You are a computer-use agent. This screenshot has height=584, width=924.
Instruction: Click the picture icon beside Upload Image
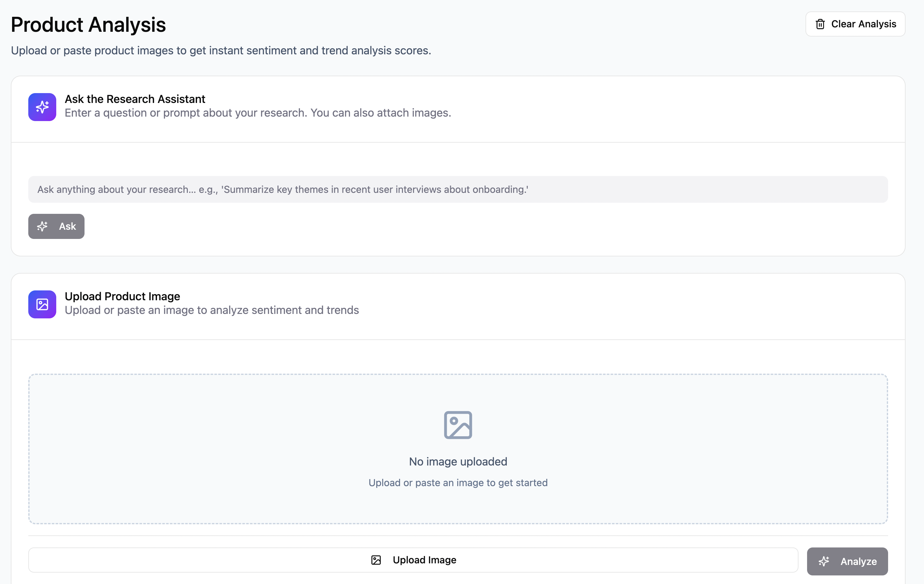(376, 560)
